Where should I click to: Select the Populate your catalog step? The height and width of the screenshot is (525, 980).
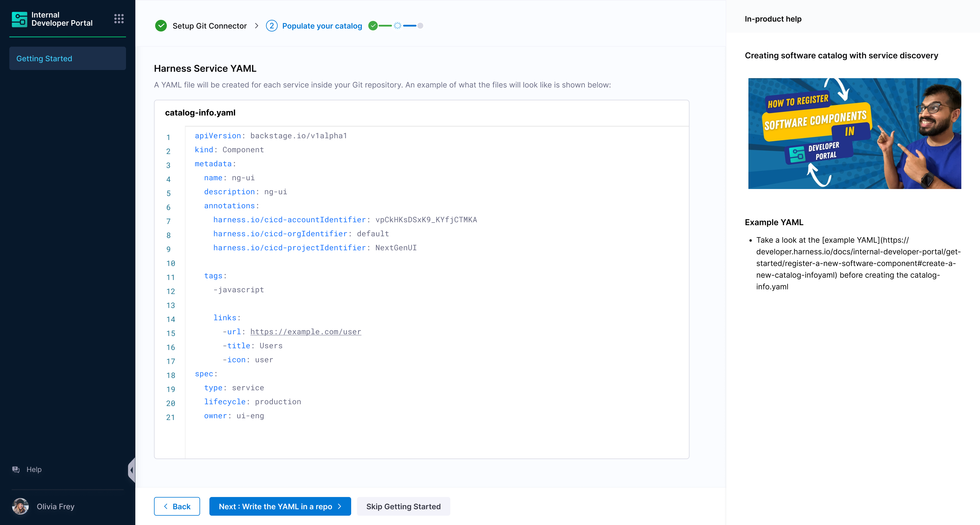tap(322, 26)
